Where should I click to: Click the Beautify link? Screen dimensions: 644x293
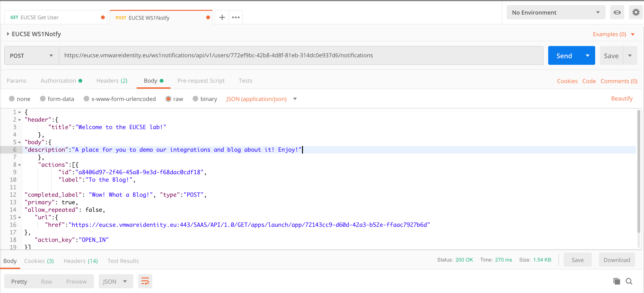click(622, 99)
